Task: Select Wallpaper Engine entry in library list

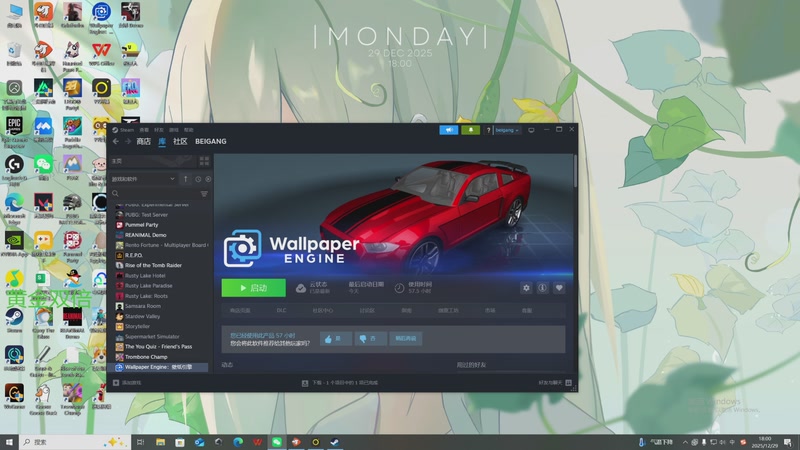Action: pos(161,367)
